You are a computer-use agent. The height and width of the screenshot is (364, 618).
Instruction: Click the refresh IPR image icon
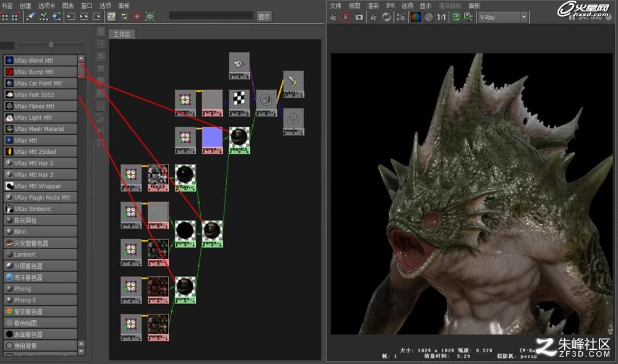pyautogui.click(x=387, y=17)
